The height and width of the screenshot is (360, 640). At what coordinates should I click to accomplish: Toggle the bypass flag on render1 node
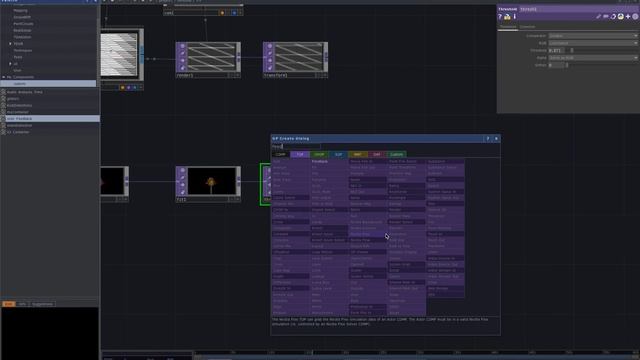(182, 61)
